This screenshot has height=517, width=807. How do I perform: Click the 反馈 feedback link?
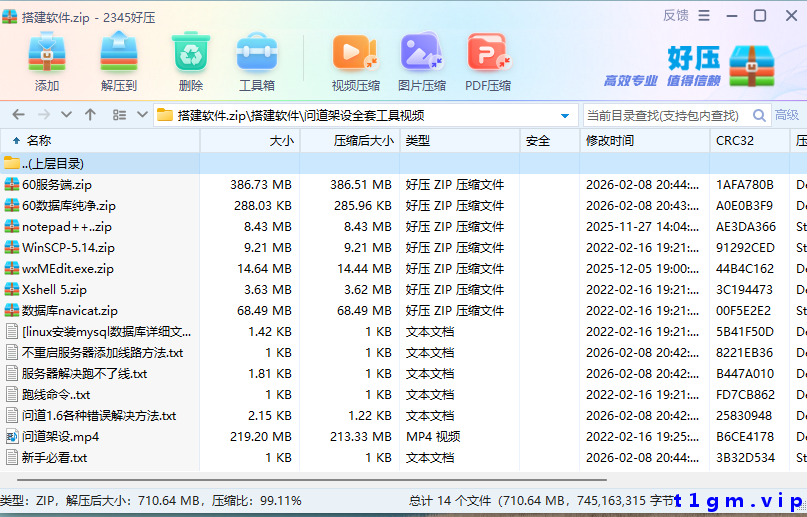(x=676, y=16)
